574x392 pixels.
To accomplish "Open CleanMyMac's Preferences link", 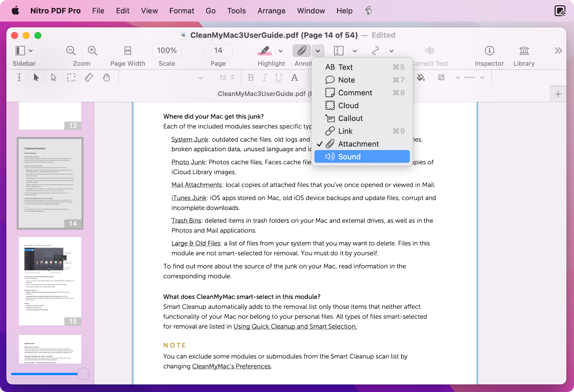I will (231, 366).
